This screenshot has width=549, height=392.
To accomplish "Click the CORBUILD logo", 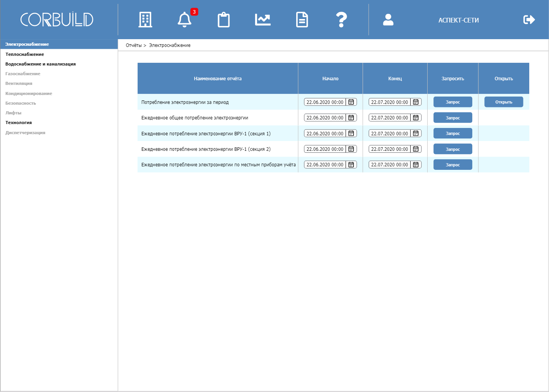I will pyautogui.click(x=57, y=20).
